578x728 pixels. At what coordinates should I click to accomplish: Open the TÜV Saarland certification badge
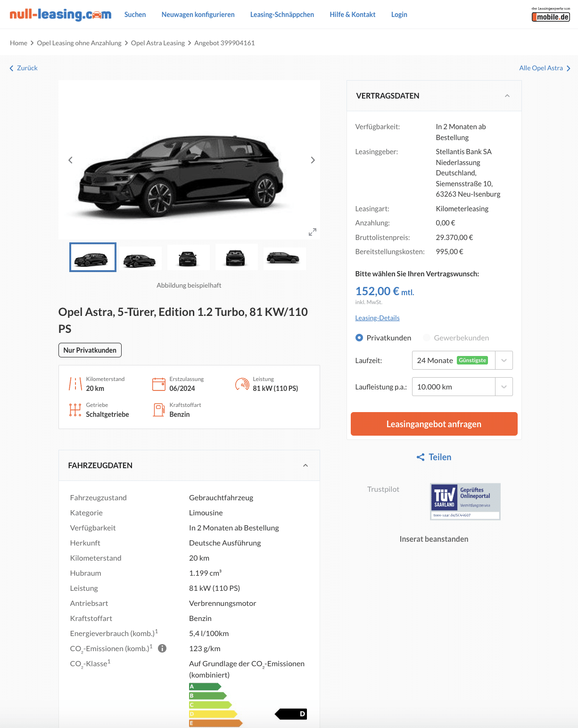click(x=465, y=502)
